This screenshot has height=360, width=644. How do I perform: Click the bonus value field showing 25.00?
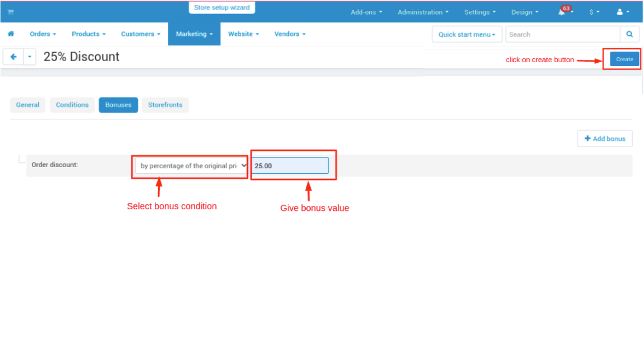click(x=289, y=166)
